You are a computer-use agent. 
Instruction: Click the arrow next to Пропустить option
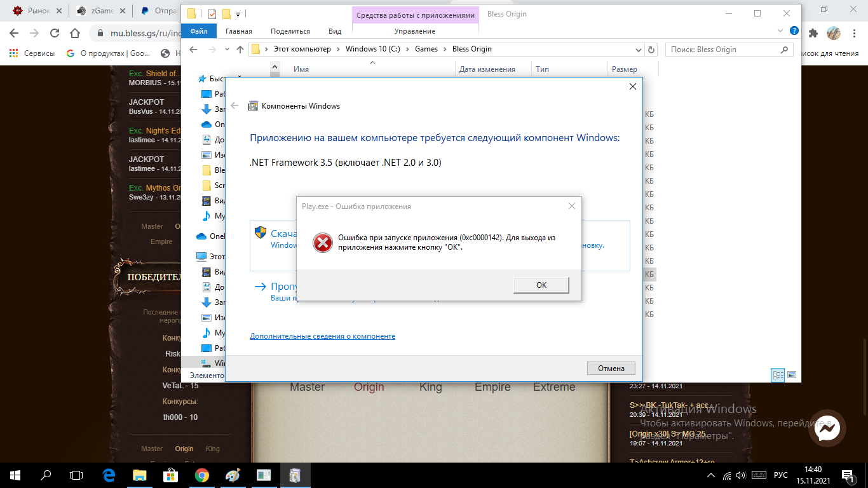pos(260,287)
